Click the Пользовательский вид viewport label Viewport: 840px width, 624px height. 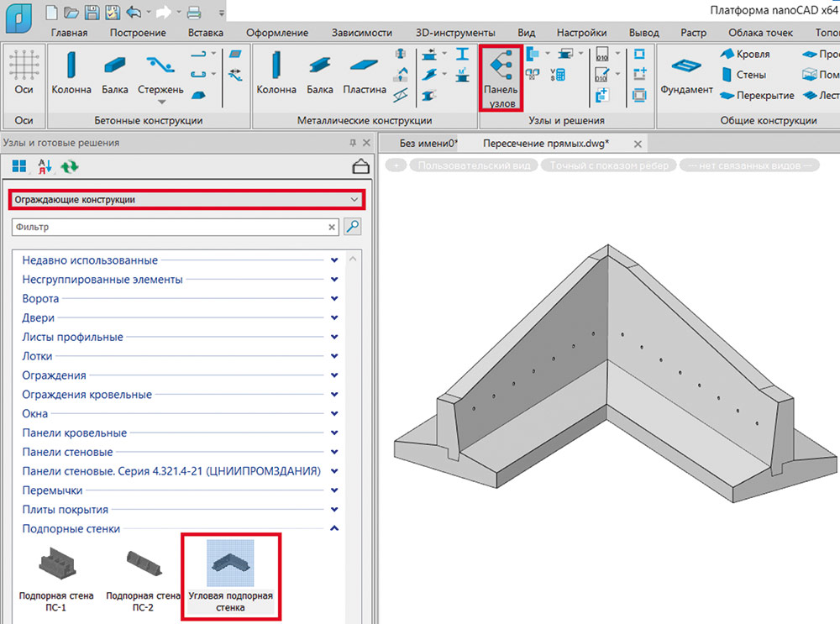(475, 165)
